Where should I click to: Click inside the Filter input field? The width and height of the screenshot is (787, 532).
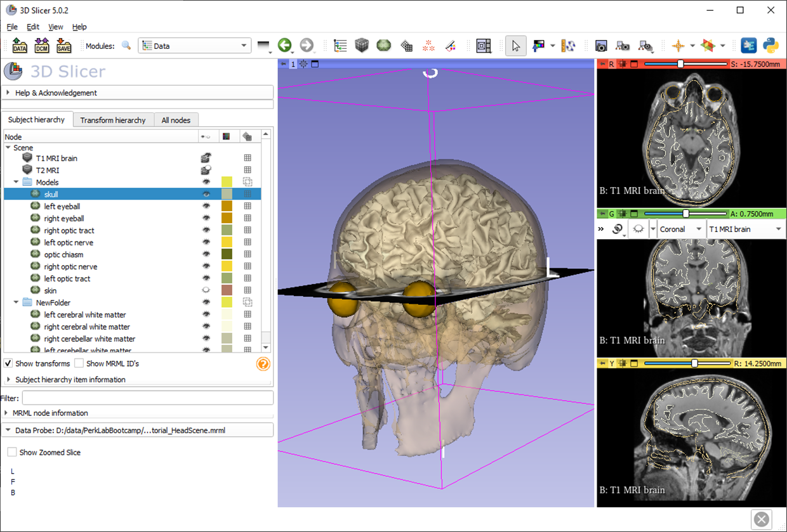click(x=146, y=398)
